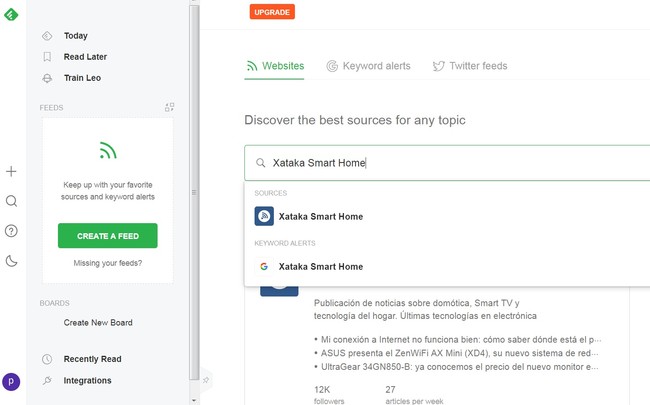Click the search field containing Xataka Smart Home
This screenshot has height=405, width=650.
coord(447,163)
